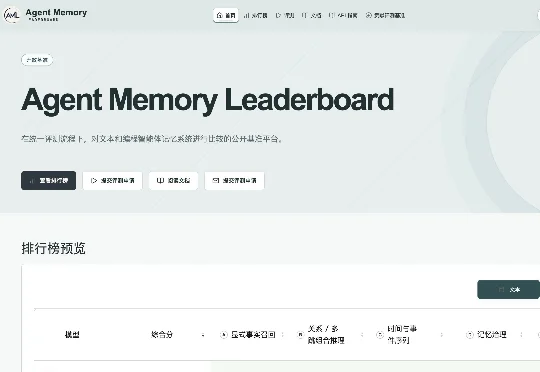Image resolution: width=540 pixels, height=372 pixels.
Task: Toggle the sort arrow after 时间与事件序列
Action: (442, 334)
